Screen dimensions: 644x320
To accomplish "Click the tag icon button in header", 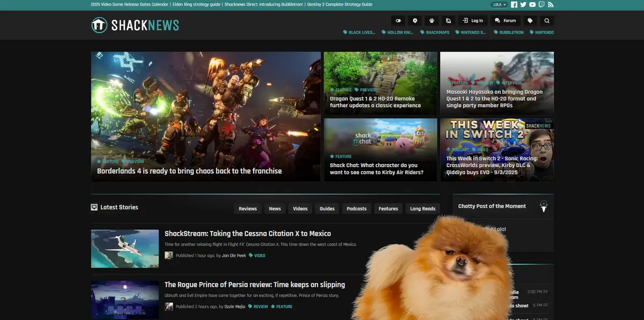I will (x=530, y=21).
